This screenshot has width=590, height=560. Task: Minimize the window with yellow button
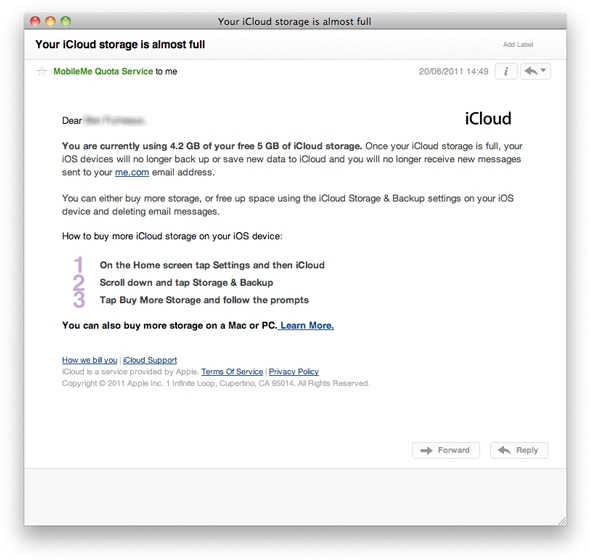pyautogui.click(x=50, y=21)
